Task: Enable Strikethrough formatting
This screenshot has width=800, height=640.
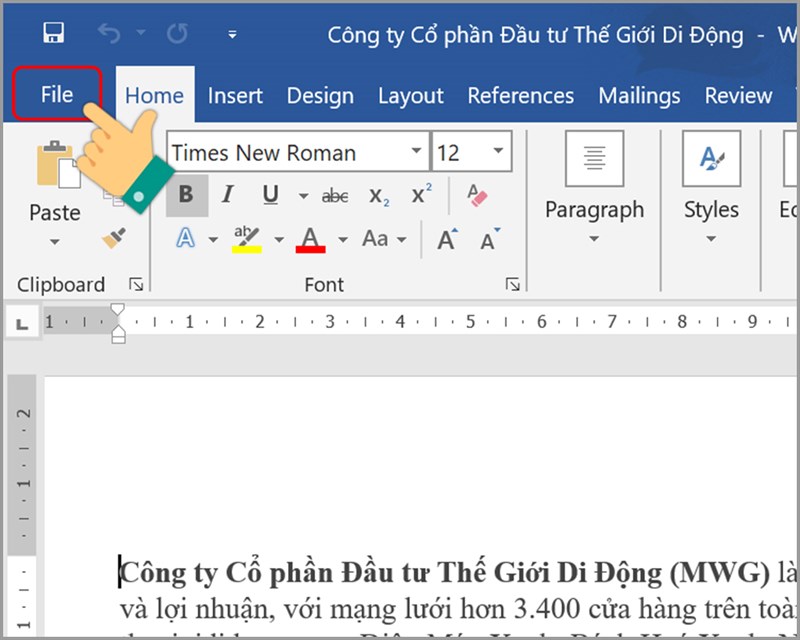Action: click(334, 196)
